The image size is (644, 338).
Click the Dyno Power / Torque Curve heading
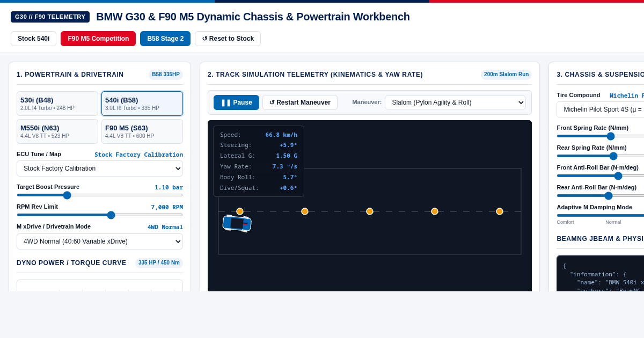click(x=71, y=263)
